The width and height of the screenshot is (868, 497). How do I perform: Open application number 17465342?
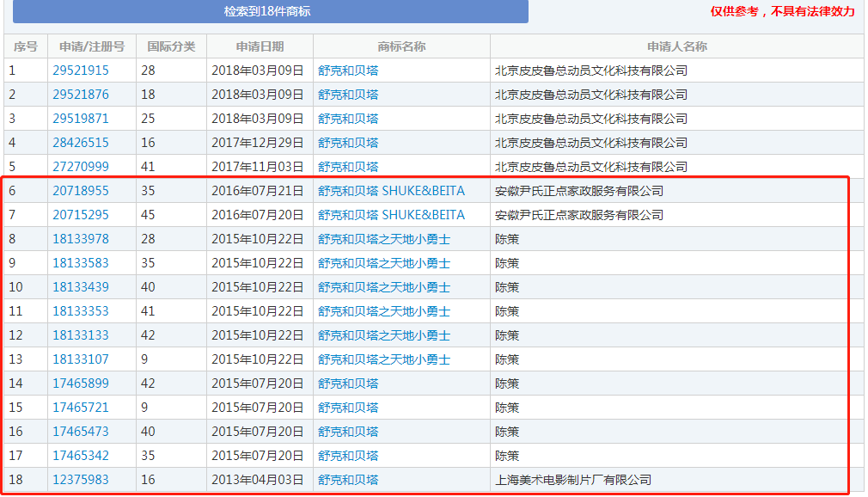81,456
